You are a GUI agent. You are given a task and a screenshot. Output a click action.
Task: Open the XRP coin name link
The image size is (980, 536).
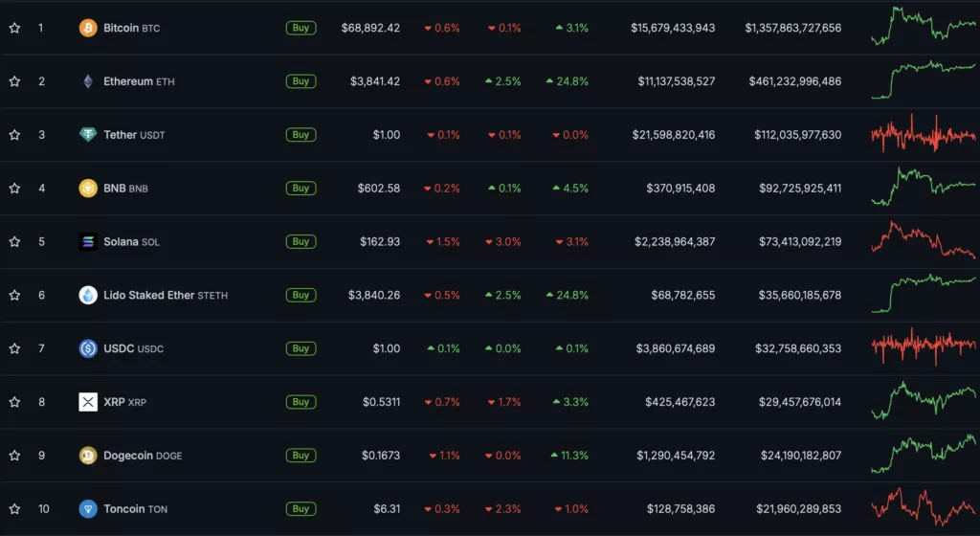click(x=124, y=402)
